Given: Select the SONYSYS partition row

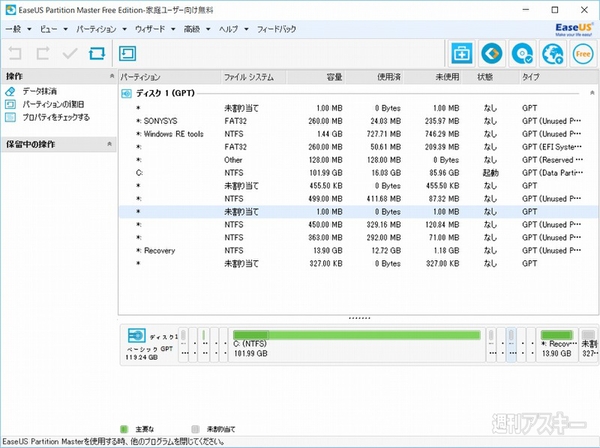Looking at the screenshot, I should (x=359, y=121).
